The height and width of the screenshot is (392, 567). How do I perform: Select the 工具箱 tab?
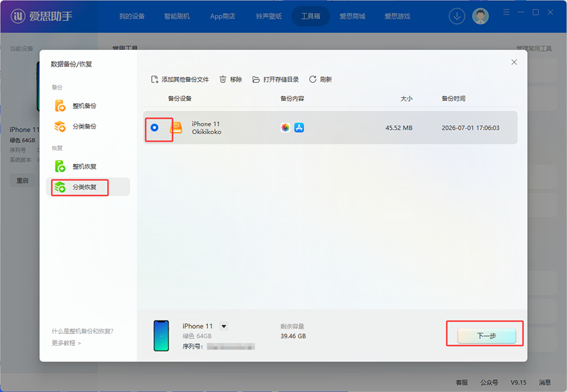click(x=311, y=16)
